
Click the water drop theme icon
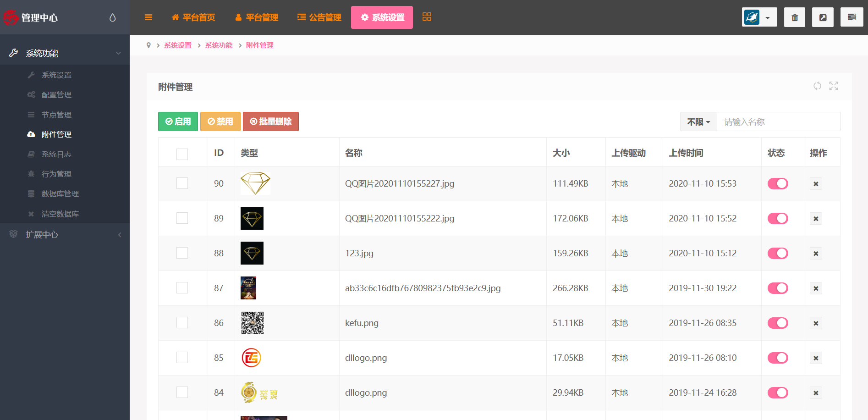113,17
